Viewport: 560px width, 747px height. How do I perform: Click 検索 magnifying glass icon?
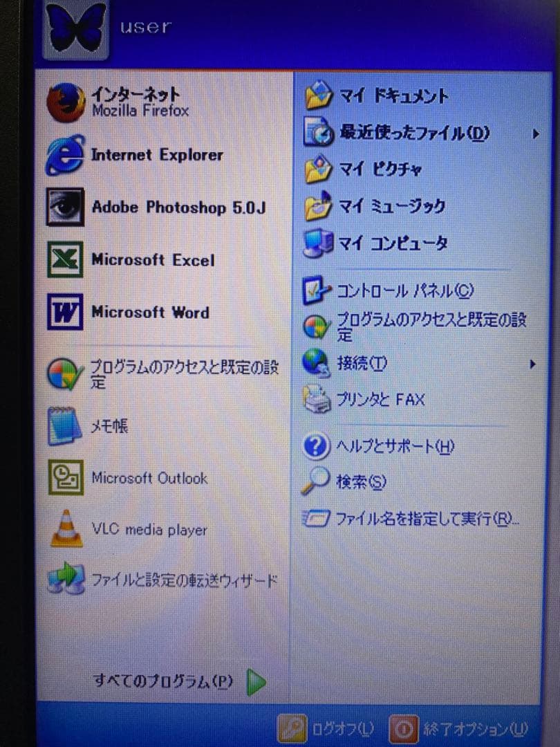[316, 481]
